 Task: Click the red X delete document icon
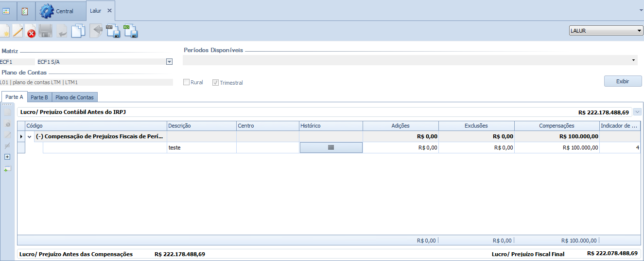point(31,32)
